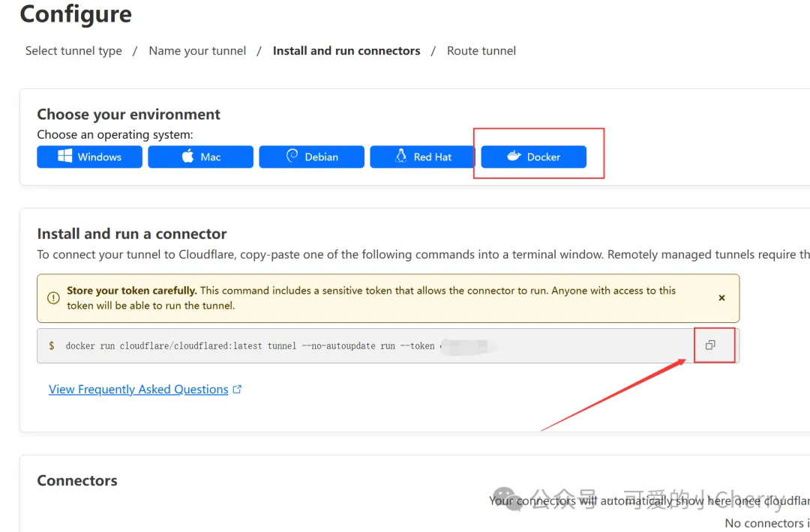Open the Name your tunnel step
Image resolution: width=810 pixels, height=532 pixels.
[x=197, y=50]
